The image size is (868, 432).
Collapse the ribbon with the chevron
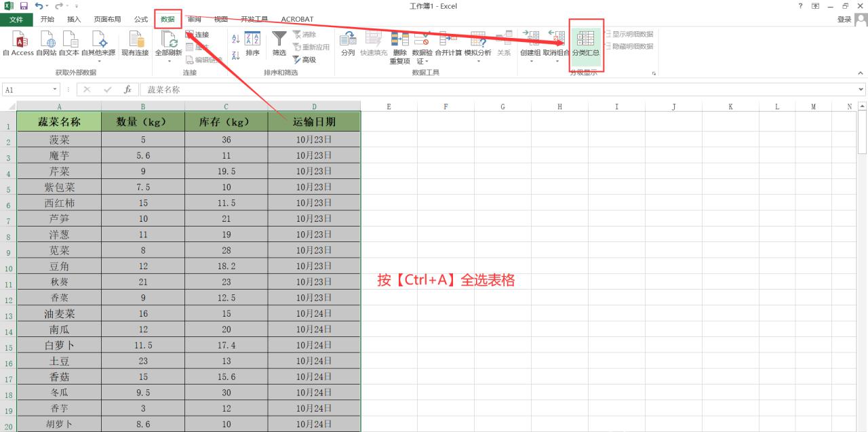click(861, 73)
